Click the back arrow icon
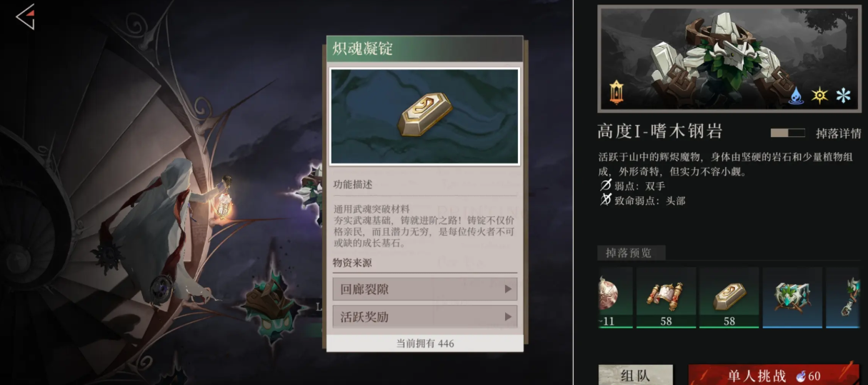868x385 pixels. 25,16
